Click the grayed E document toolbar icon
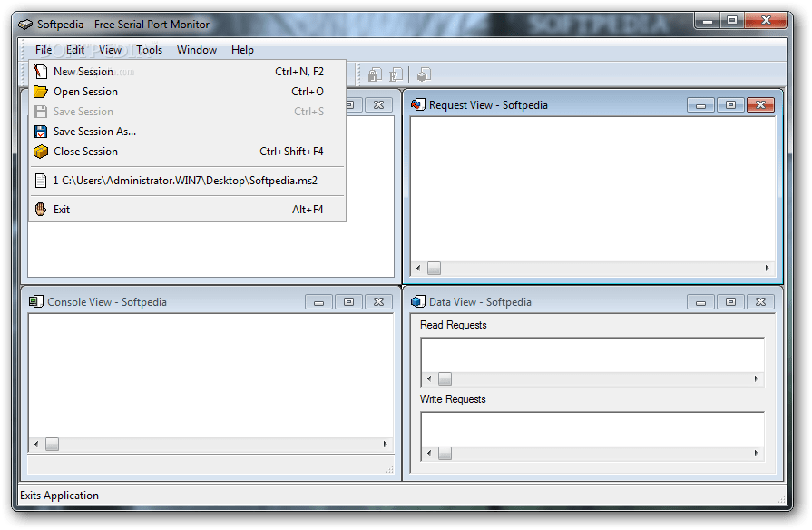The image size is (812, 530). (x=396, y=74)
